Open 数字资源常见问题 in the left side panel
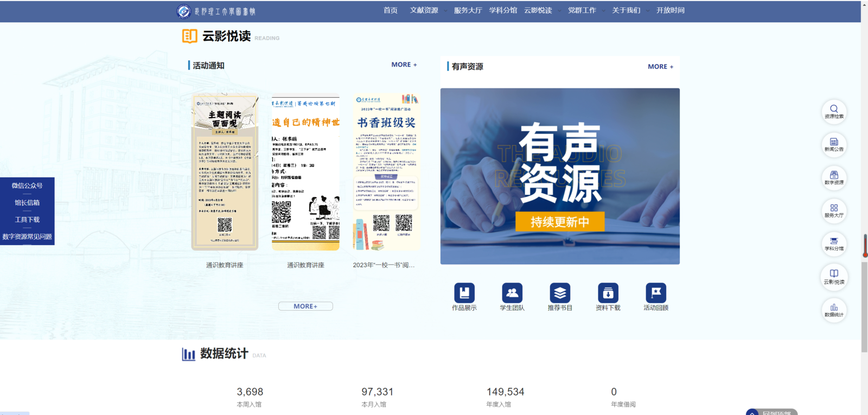868x415 pixels. 27,237
